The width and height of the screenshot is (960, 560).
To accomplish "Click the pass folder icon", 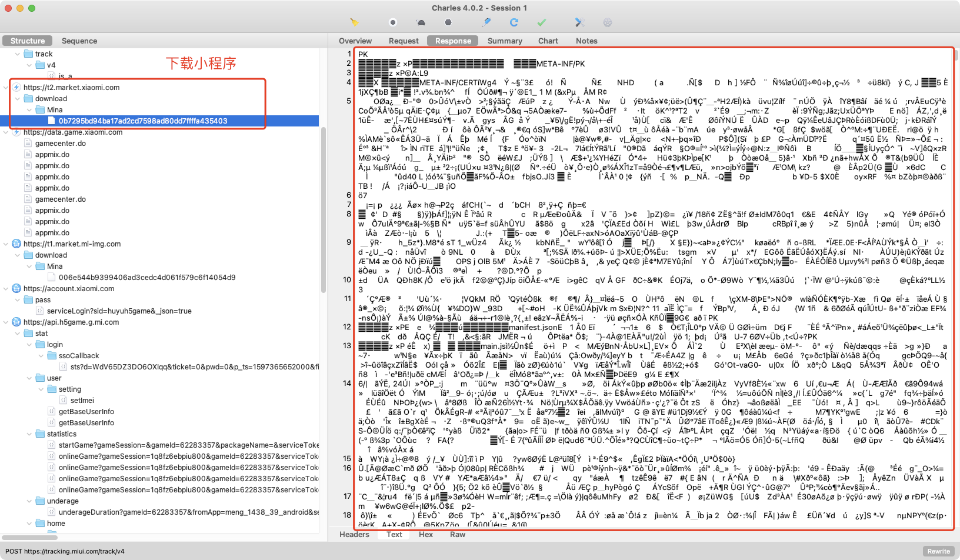I will coord(29,300).
